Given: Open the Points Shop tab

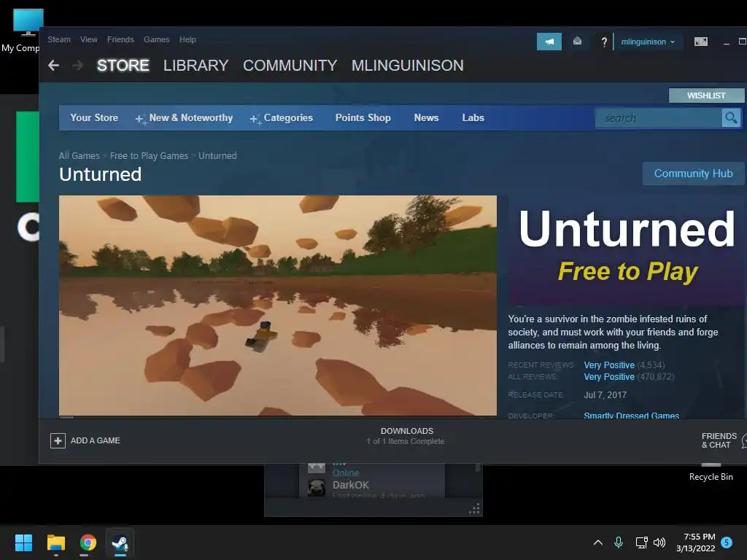Looking at the screenshot, I should click(x=363, y=117).
